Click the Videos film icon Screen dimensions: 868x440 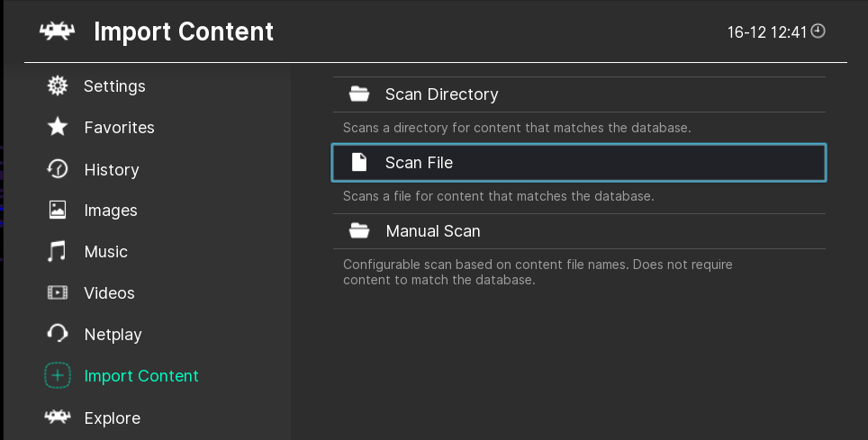pyautogui.click(x=58, y=293)
